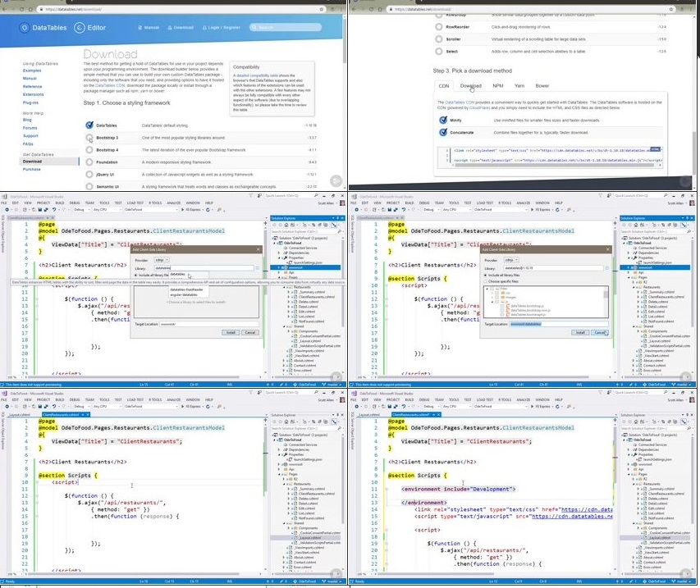700x588 pixels.
Task: Click Install in the dialog showing datatables@1.10.18
Action: coord(580,333)
